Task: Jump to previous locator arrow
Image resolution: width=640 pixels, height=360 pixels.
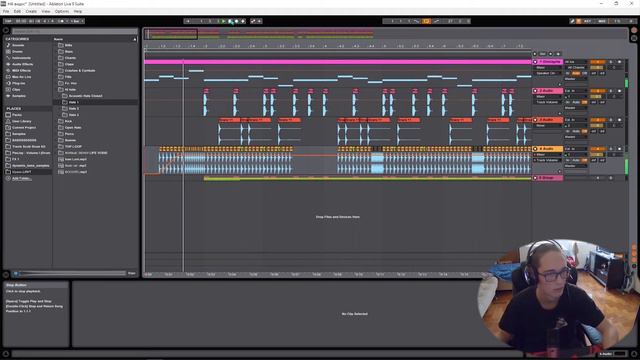Action: (x=535, y=54)
